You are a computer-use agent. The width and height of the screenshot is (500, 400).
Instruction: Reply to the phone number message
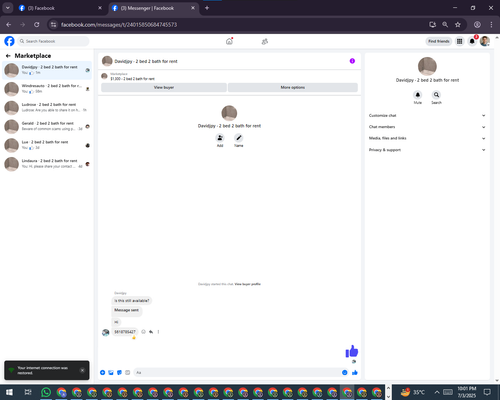point(151,332)
